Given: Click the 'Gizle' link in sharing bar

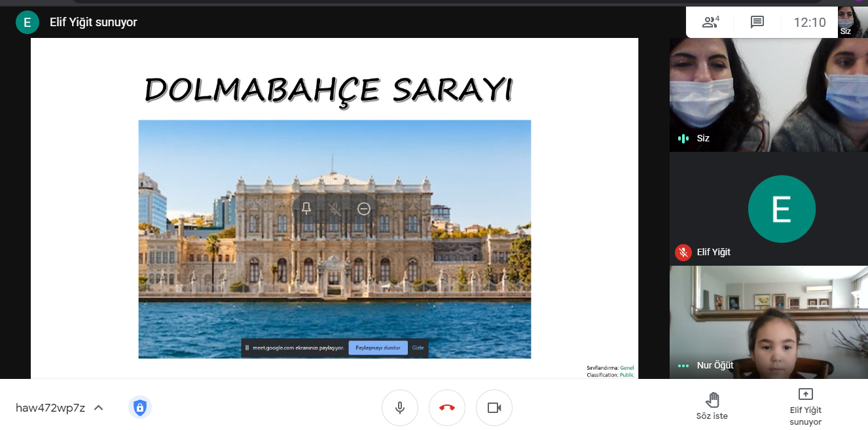Looking at the screenshot, I should 418,348.
